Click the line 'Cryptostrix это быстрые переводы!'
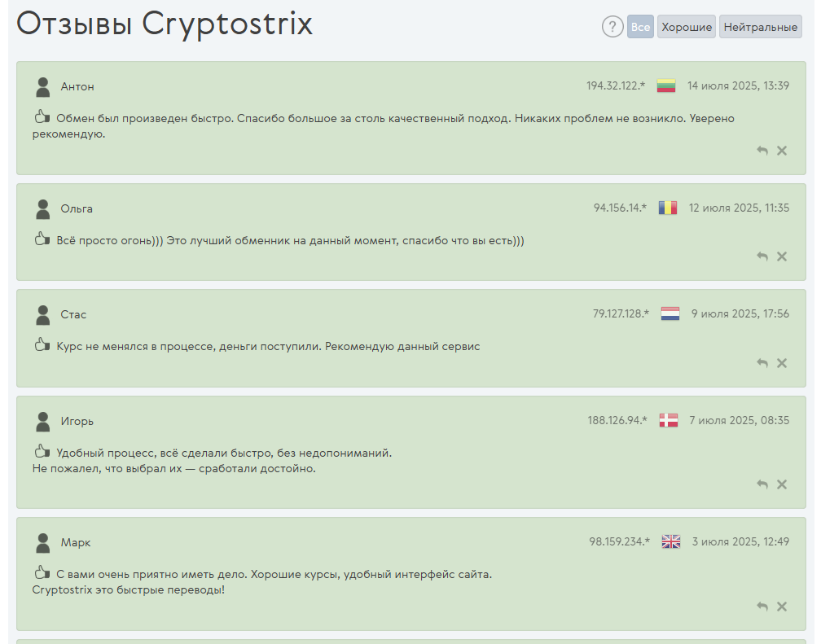This screenshot has height=644, width=821. (129, 590)
